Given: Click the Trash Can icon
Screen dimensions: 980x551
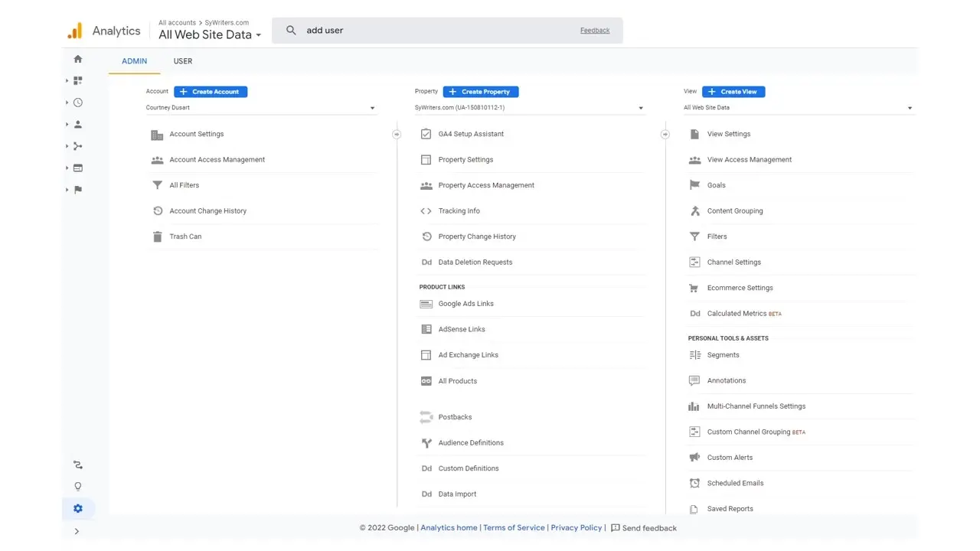Looking at the screenshot, I should (x=158, y=236).
